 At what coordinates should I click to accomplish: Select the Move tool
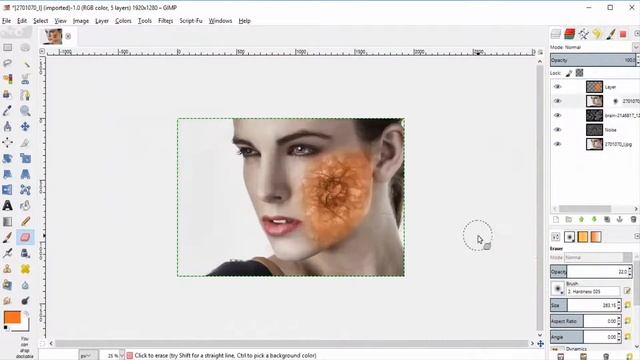[x=25, y=127]
